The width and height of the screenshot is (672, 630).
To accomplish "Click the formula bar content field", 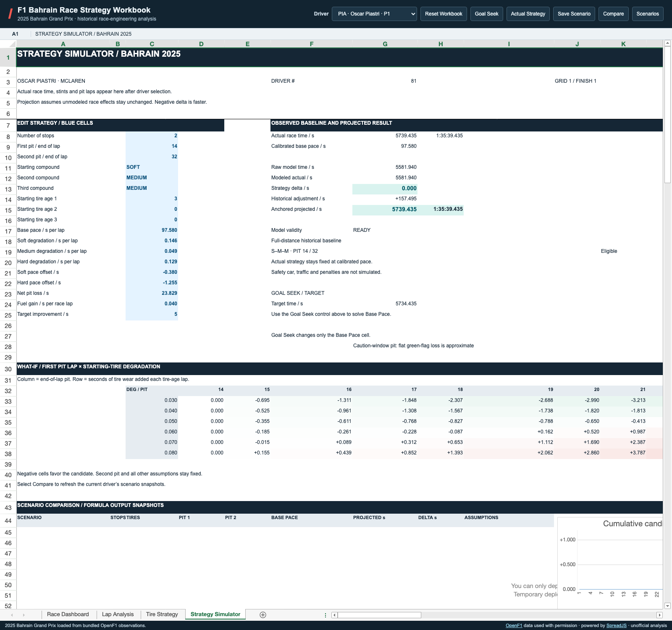I will pos(351,34).
